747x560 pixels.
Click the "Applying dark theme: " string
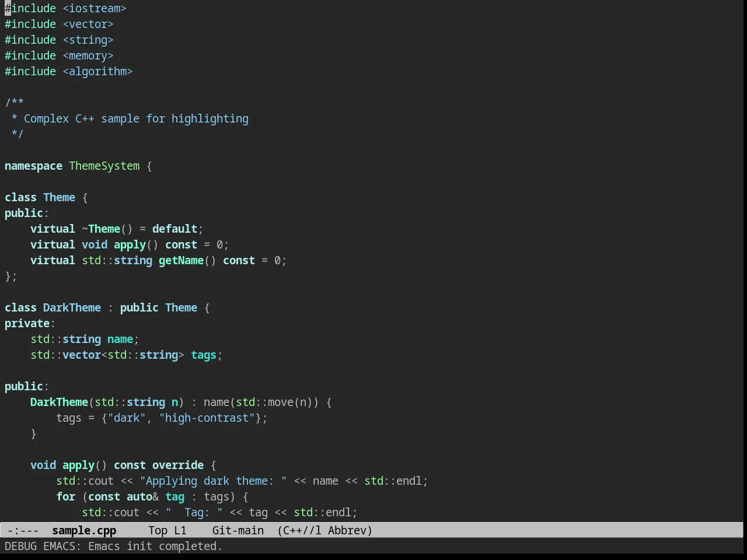click(213, 481)
